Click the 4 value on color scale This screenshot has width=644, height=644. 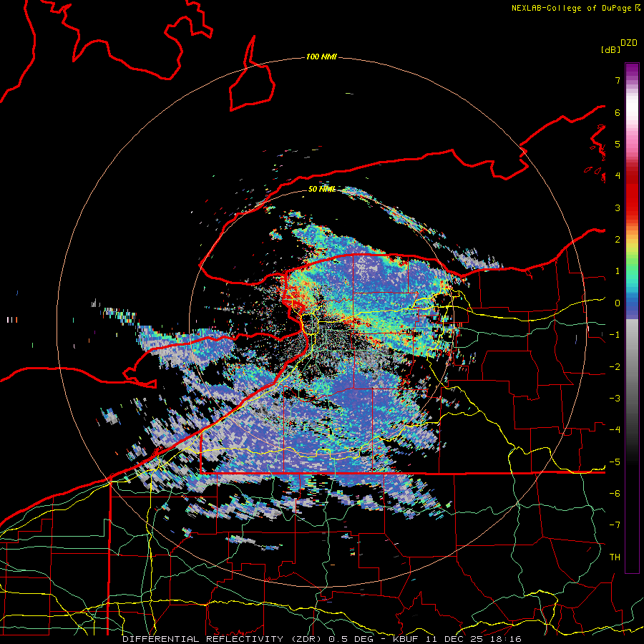click(x=618, y=176)
